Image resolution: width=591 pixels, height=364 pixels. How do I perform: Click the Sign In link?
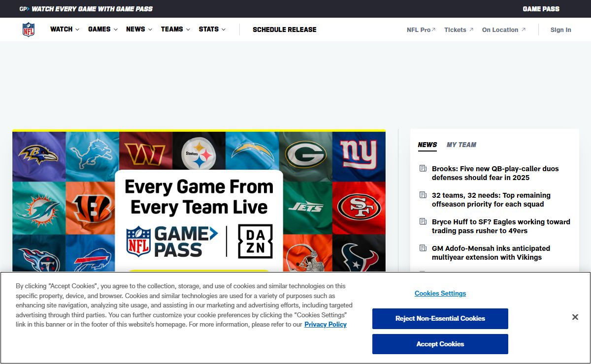point(561,30)
